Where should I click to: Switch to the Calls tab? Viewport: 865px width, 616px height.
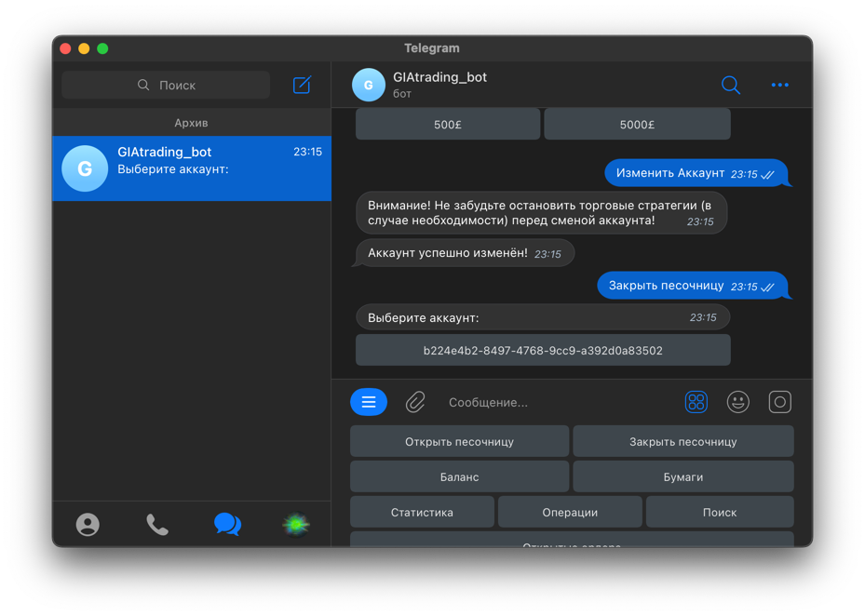click(157, 524)
